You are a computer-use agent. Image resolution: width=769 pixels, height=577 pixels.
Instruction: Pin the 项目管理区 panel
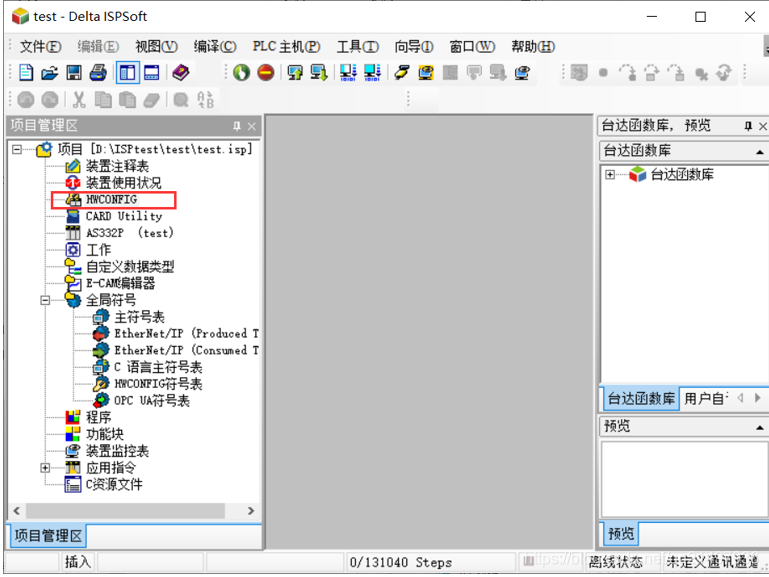pos(237,126)
